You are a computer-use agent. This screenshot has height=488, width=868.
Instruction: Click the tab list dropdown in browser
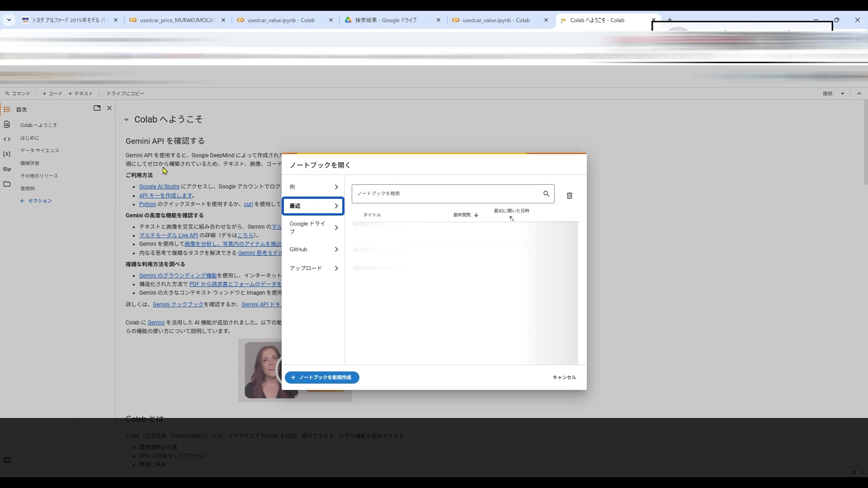[9, 20]
